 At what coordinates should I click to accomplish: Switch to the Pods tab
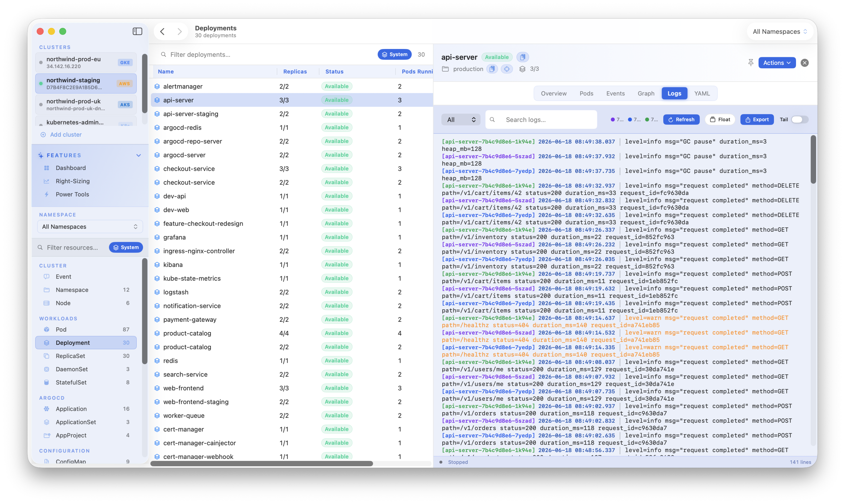coord(586,93)
